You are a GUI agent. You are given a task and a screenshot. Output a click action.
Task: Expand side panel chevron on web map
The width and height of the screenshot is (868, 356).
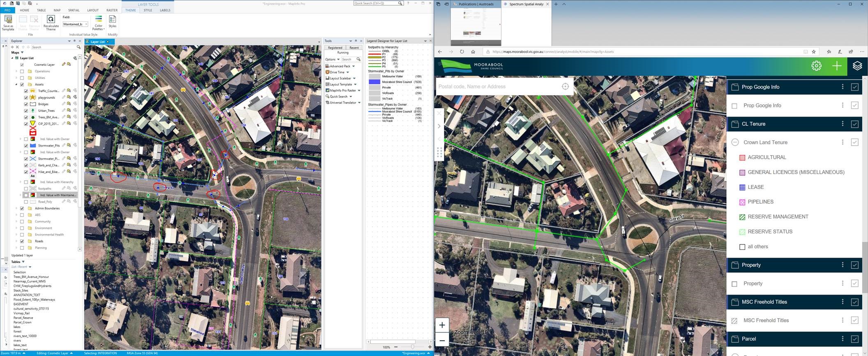439,126
